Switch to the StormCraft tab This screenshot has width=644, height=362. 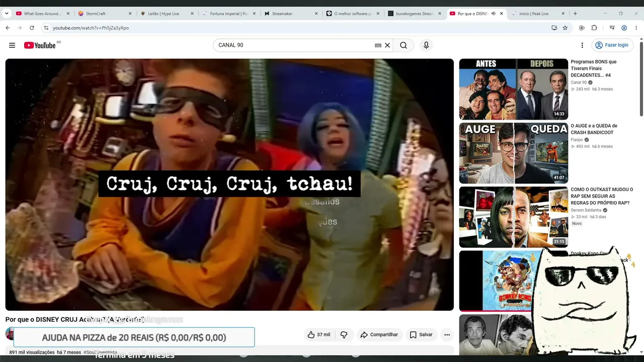pyautogui.click(x=105, y=14)
